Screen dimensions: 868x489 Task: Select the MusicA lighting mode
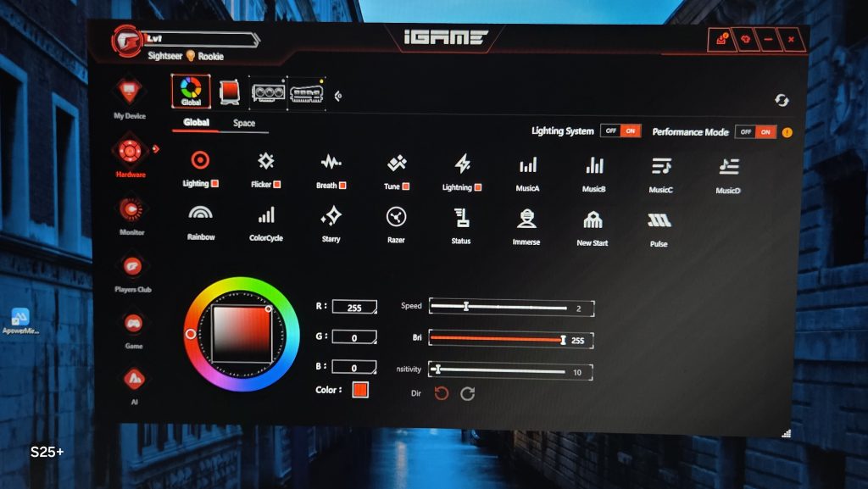[x=527, y=166]
